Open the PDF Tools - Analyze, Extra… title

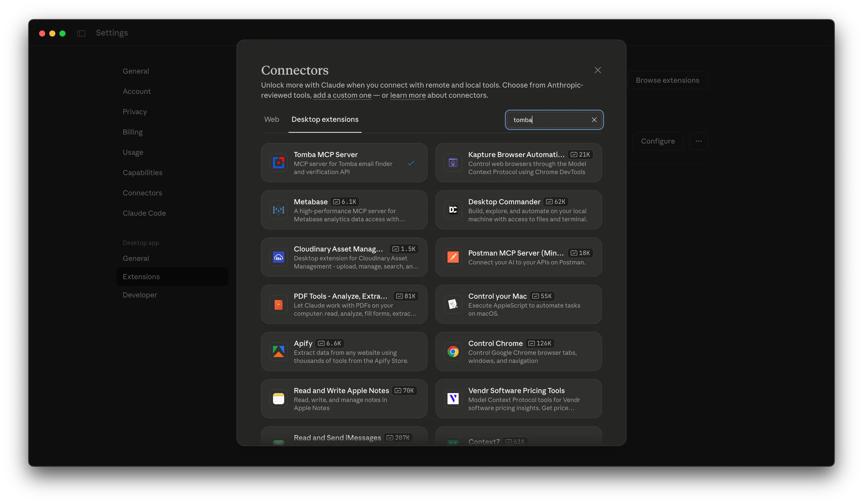[x=340, y=296]
